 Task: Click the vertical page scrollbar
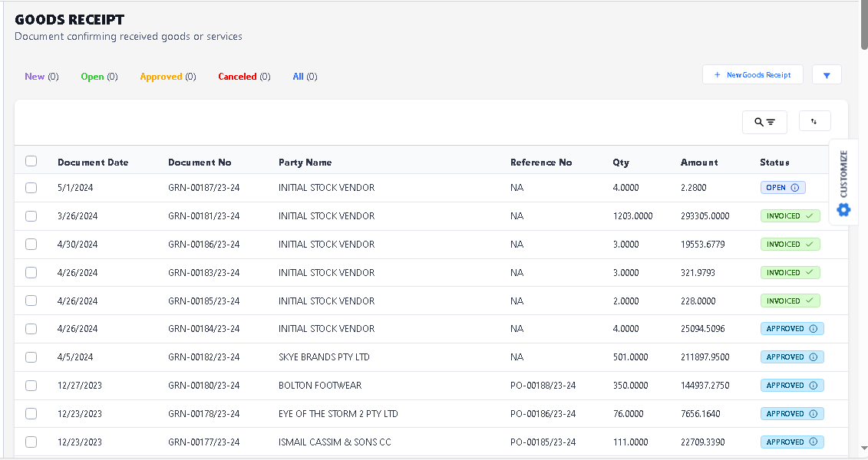(863, 230)
